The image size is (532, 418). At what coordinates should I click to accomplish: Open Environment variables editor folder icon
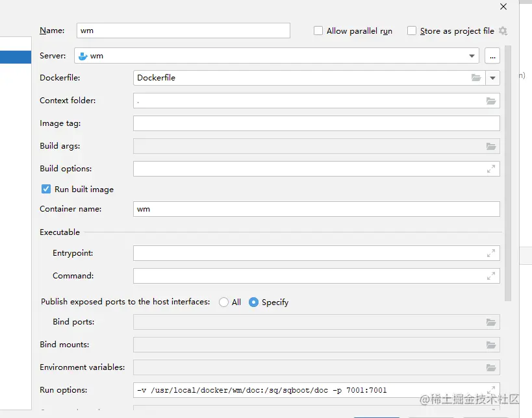pyautogui.click(x=491, y=367)
